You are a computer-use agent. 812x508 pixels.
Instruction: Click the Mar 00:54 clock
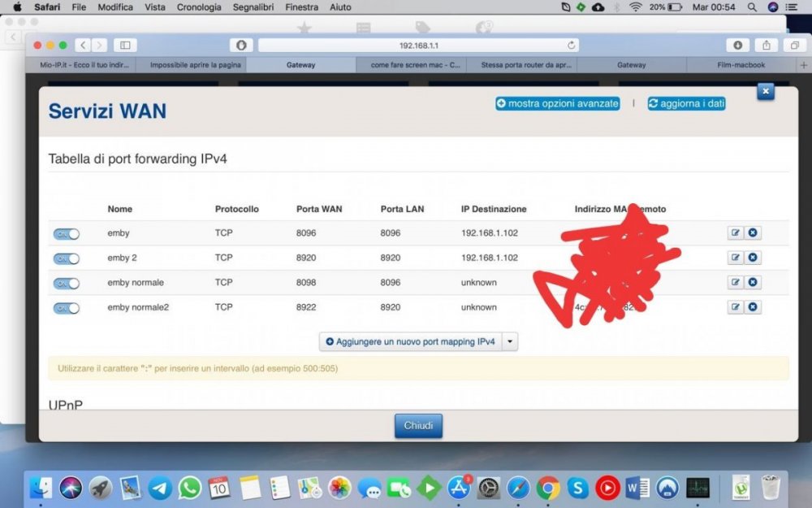[x=714, y=7]
